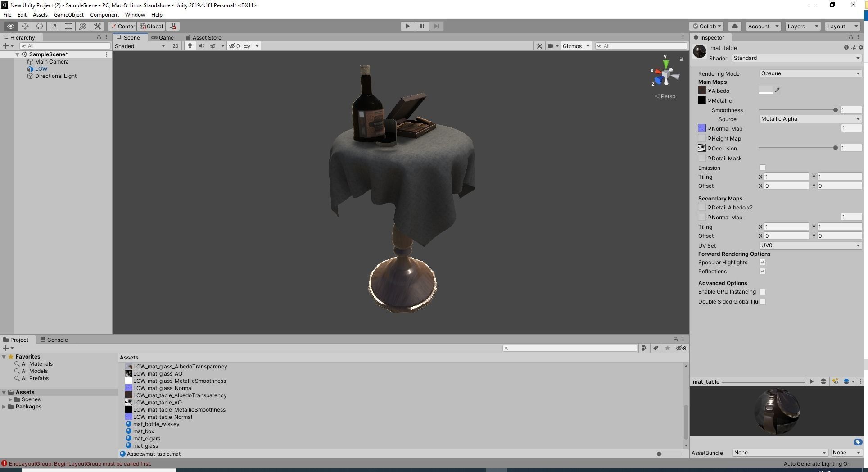
Task: Click search by label icon in Project
Action: click(x=656, y=348)
